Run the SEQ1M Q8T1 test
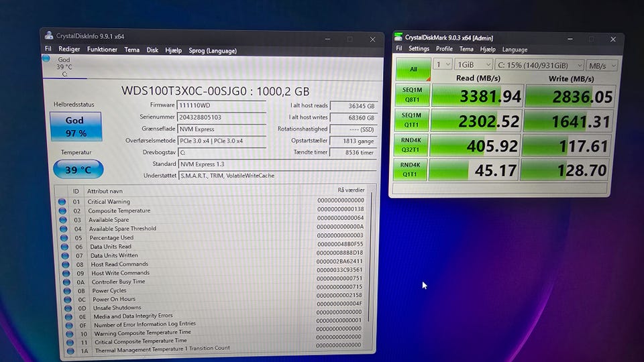644x362 pixels. point(411,95)
